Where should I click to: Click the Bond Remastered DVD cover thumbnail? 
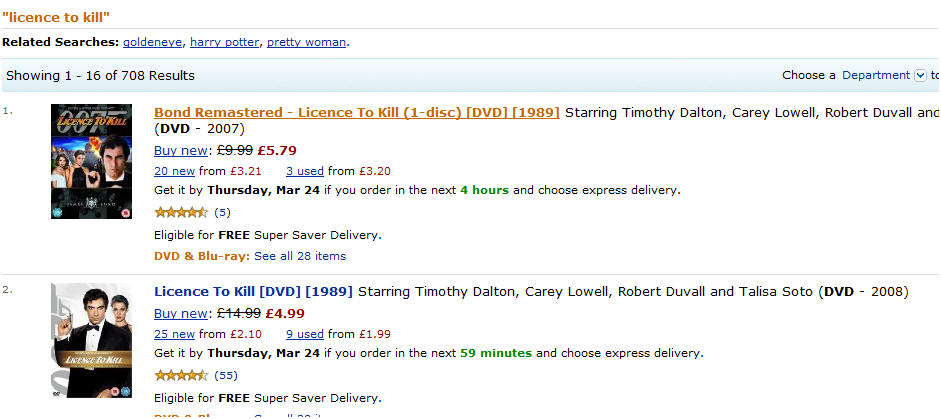(91, 161)
